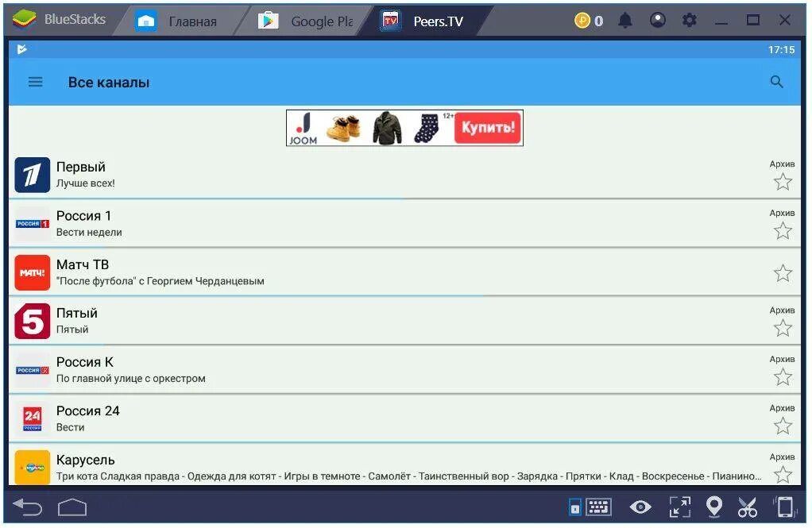Toggle favorite star for Матч ТВ
The width and height of the screenshot is (812, 528).
coord(783,273)
